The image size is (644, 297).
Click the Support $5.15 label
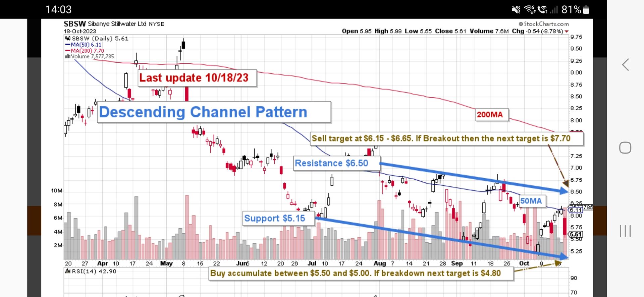pos(279,218)
